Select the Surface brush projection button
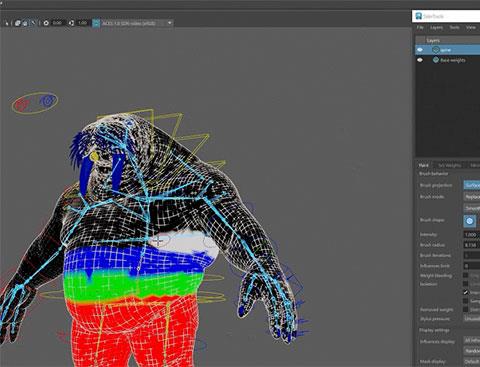This screenshot has height=367, width=480. click(472, 185)
